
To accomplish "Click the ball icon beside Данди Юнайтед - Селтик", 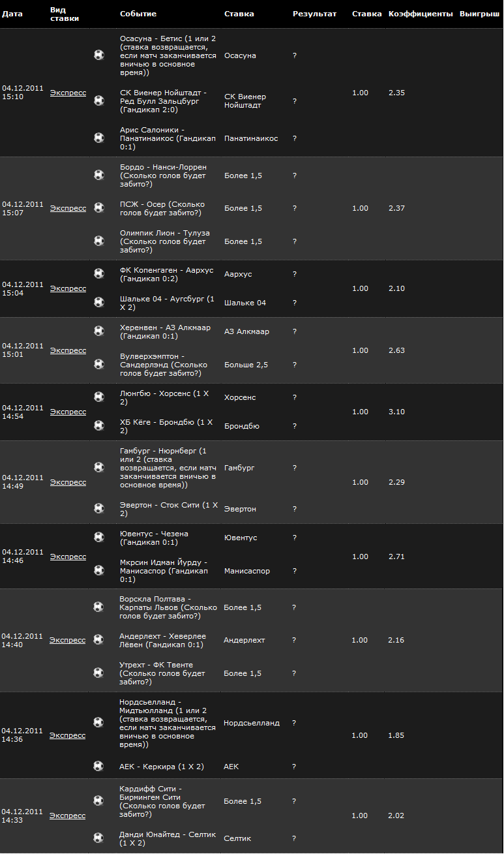I will coord(98,838).
